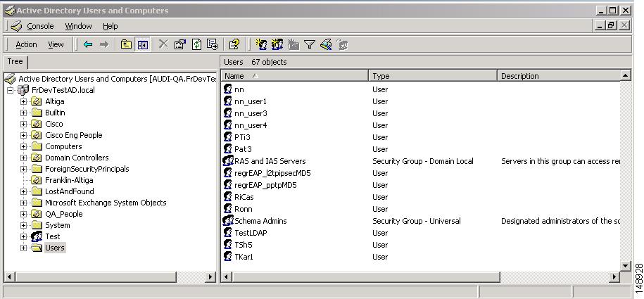Select user nn_user1 in the list
The width and height of the screenshot is (644, 299).
[x=251, y=101]
